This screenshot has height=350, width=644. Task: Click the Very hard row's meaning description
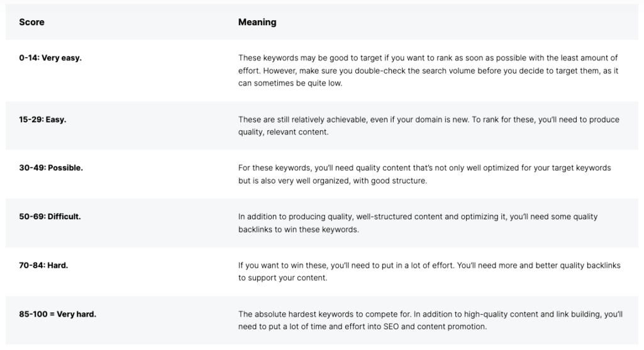430,320
